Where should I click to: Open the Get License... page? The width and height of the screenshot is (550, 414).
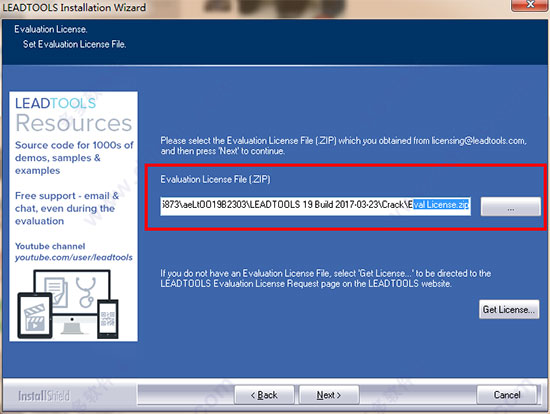pyautogui.click(x=509, y=309)
